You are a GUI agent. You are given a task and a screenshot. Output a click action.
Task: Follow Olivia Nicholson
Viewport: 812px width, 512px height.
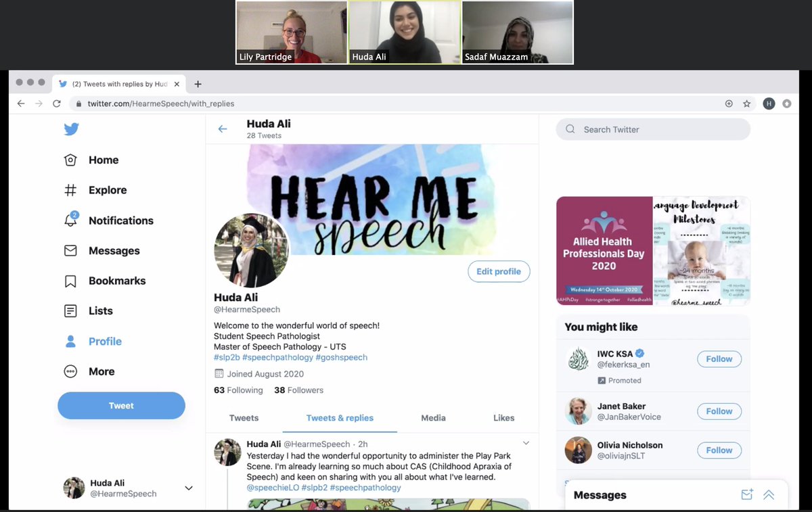tap(719, 450)
